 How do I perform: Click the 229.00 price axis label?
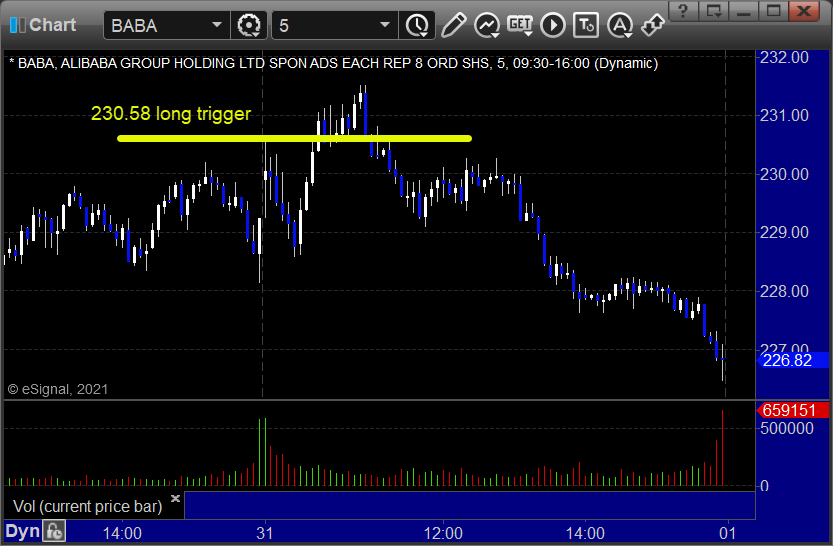click(x=784, y=232)
